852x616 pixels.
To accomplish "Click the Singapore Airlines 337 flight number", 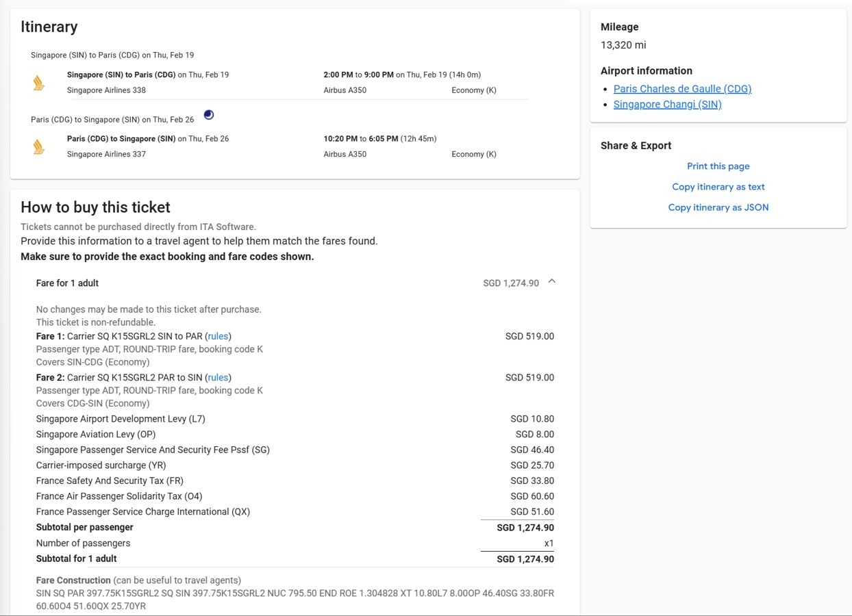I will click(x=106, y=154).
